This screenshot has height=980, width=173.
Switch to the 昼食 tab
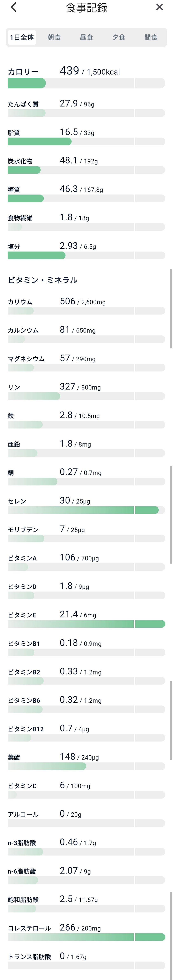(86, 37)
